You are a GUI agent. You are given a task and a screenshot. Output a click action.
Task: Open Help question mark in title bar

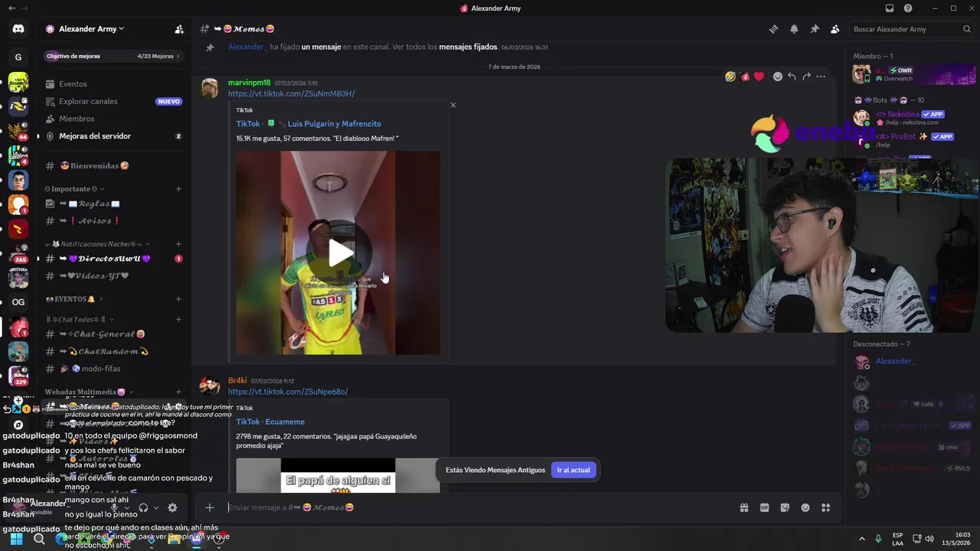point(908,8)
